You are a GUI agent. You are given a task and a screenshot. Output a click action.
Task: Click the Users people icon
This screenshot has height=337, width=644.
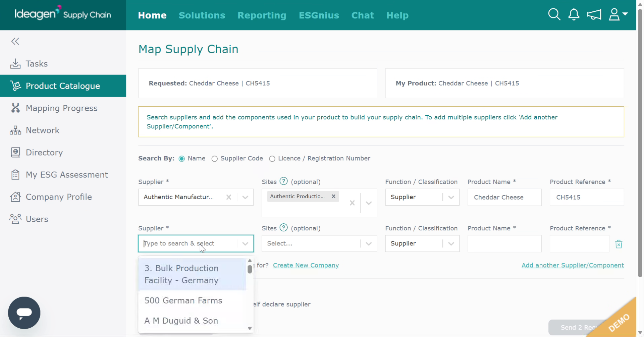click(15, 219)
